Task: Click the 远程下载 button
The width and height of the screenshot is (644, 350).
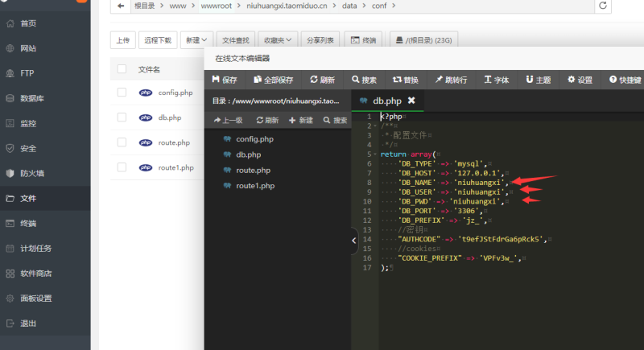Action: [158, 40]
